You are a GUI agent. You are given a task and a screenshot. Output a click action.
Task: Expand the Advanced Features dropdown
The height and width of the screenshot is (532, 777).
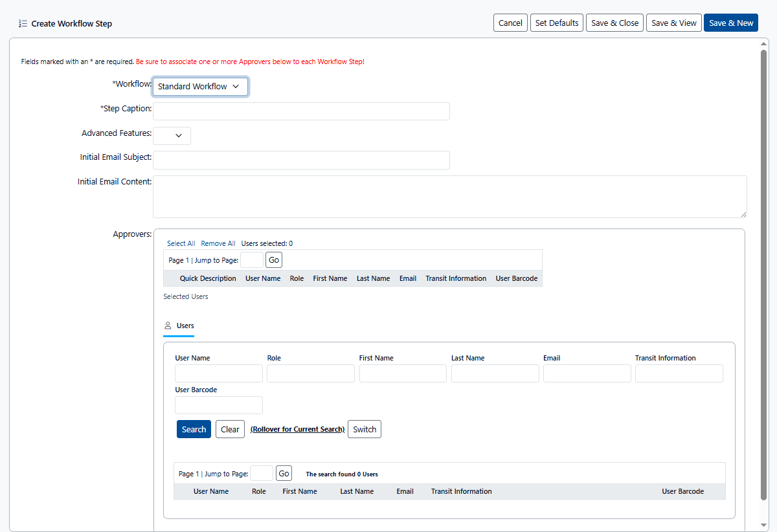(172, 135)
